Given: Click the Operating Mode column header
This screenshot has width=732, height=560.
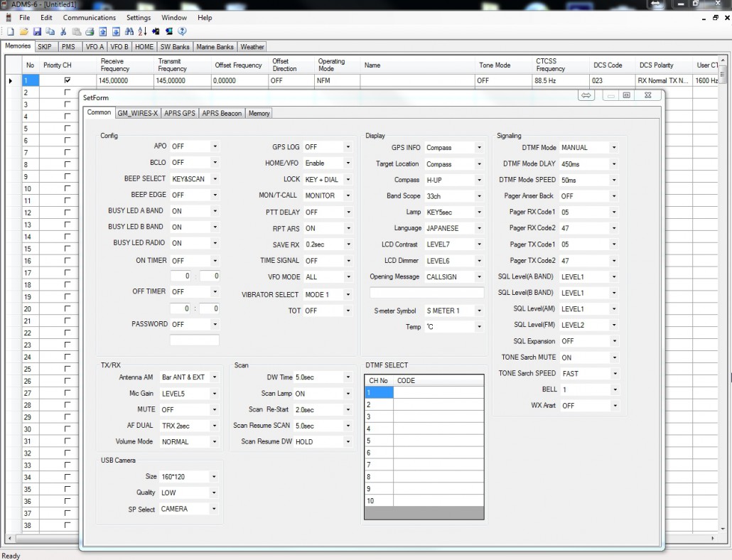Looking at the screenshot, I should tap(337, 65).
